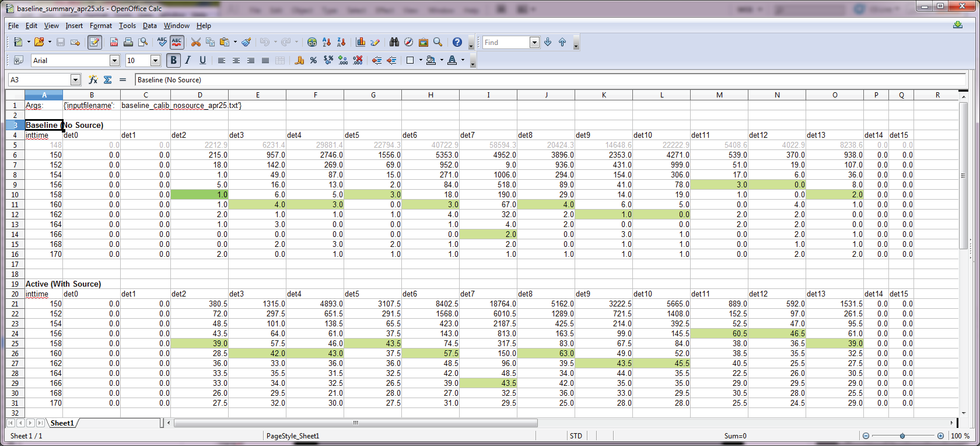Center cell text horizontally
This screenshot has height=446, width=980.
(236, 60)
